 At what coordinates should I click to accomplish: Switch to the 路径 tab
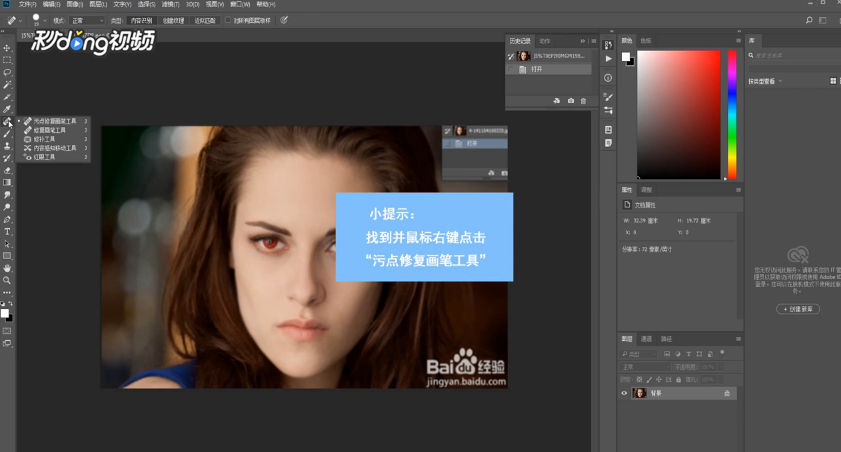point(666,339)
